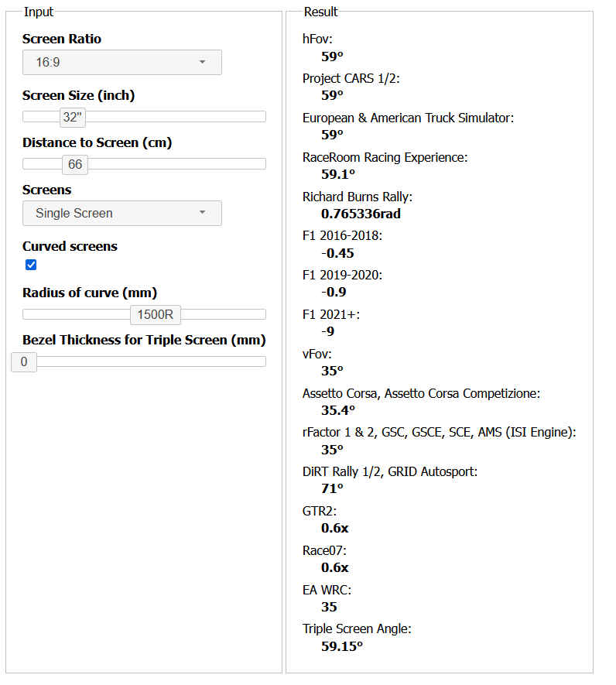Uncheck the Curved screens checkbox
This screenshot has height=685, width=616.
click(x=31, y=265)
